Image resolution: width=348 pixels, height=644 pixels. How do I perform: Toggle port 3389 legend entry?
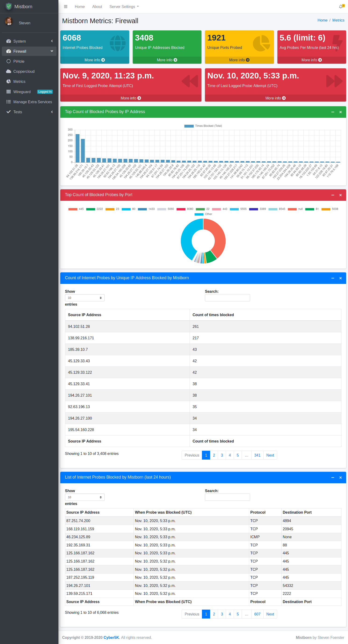pyautogui.click(x=257, y=209)
